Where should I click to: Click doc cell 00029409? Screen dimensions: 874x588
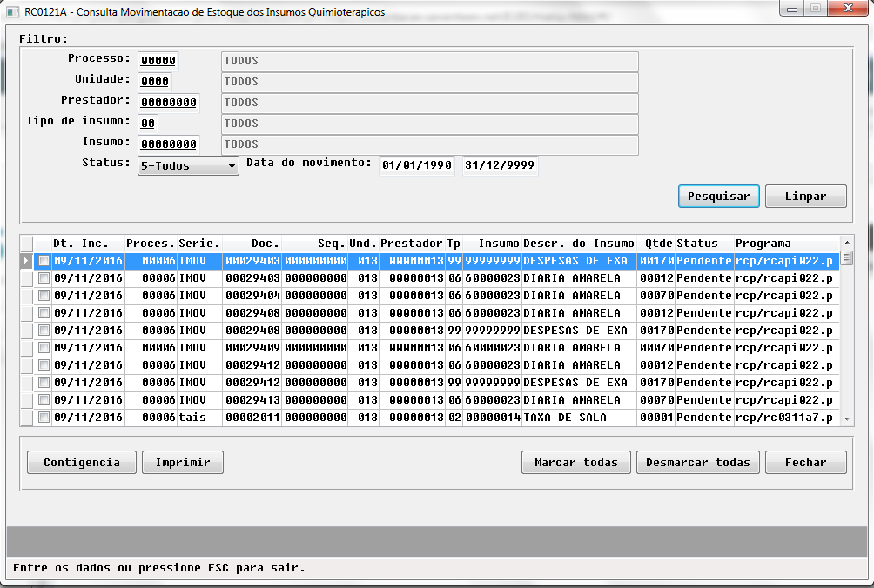[x=252, y=347]
